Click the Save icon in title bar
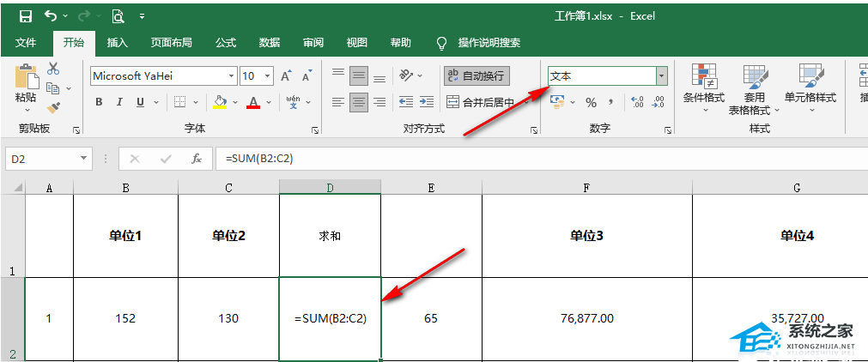This screenshot has height=362, width=868. [x=25, y=15]
